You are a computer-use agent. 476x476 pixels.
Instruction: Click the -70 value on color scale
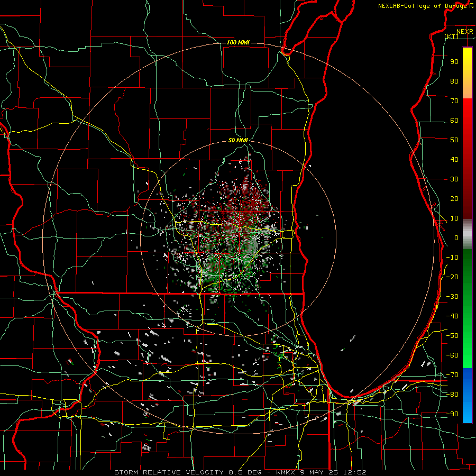click(x=452, y=375)
